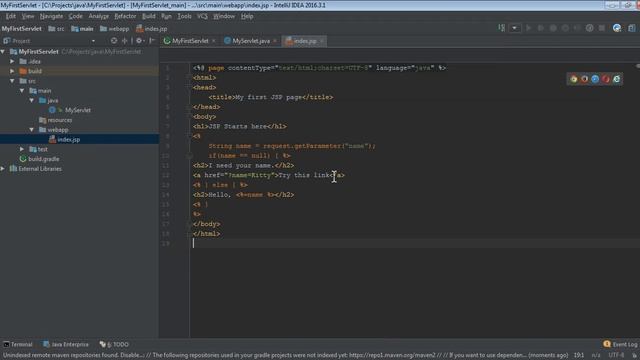Image resolution: width=640 pixels, height=360 pixels.
Task: Expand the build folder
Action: (12, 71)
